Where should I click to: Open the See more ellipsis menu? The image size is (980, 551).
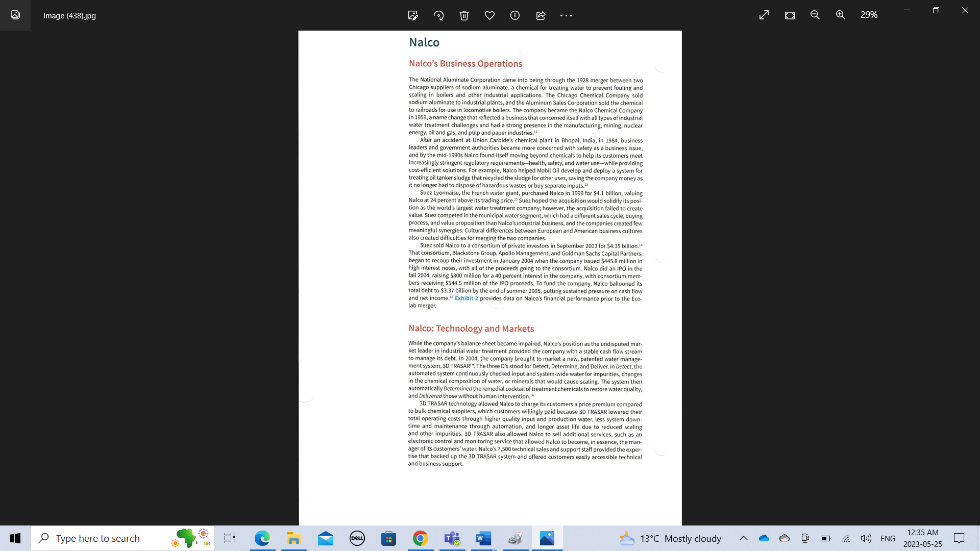click(566, 15)
